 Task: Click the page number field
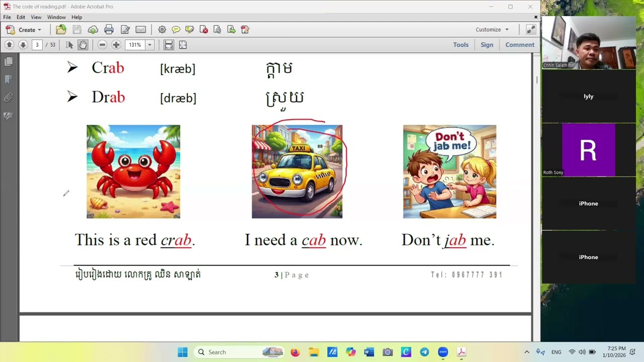(37, 45)
